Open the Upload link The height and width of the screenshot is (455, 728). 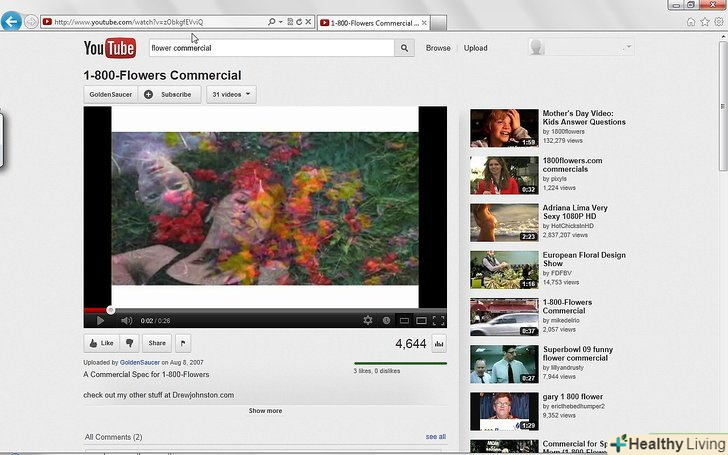pyautogui.click(x=475, y=48)
